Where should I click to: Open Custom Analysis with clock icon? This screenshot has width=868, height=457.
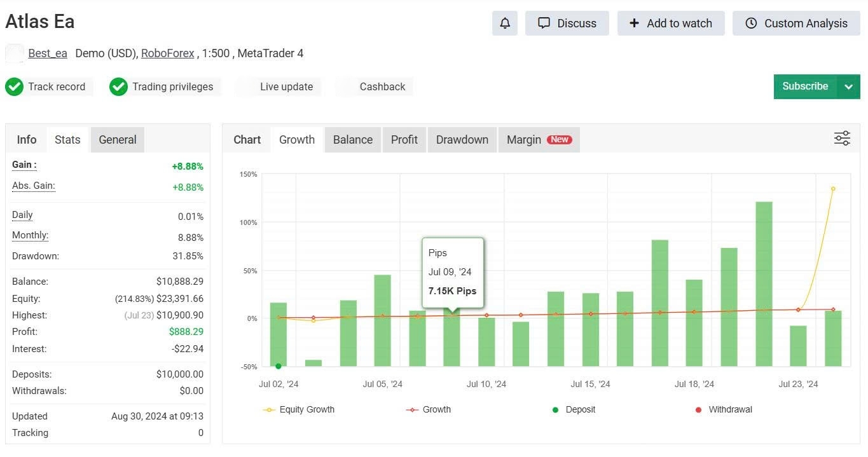point(796,24)
